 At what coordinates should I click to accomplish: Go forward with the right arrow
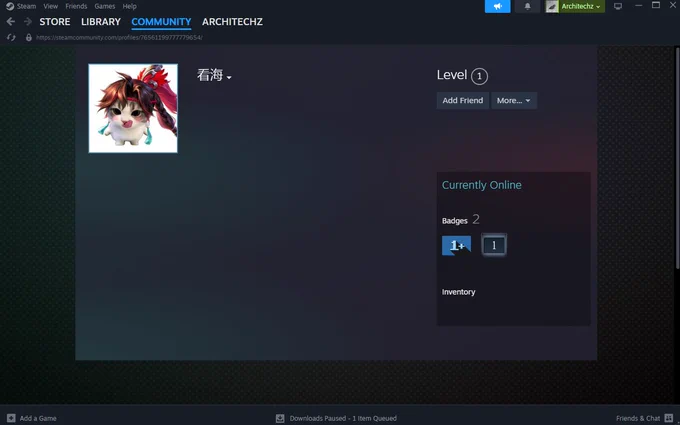[x=28, y=22]
